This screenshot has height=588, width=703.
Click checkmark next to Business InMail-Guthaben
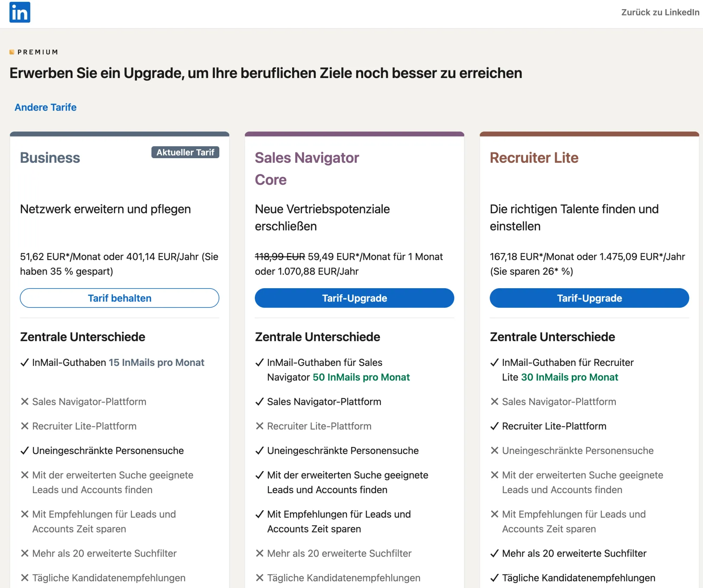click(25, 362)
